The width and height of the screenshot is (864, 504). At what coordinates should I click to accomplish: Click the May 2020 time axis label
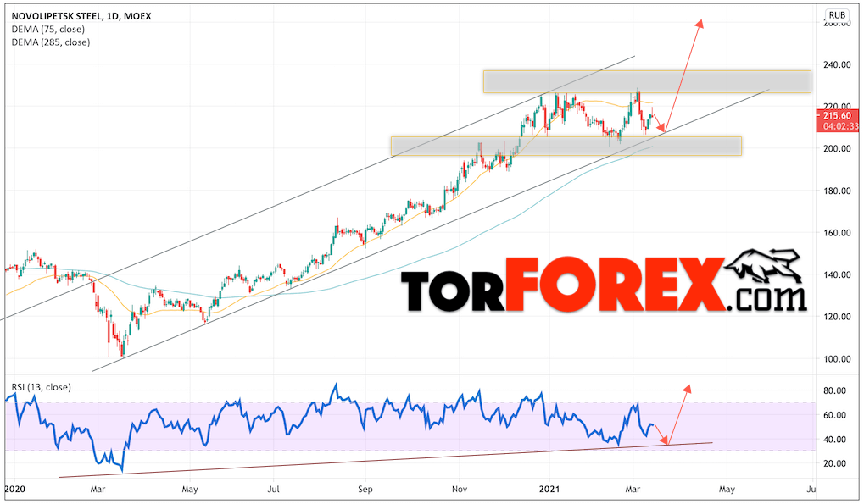(190, 489)
